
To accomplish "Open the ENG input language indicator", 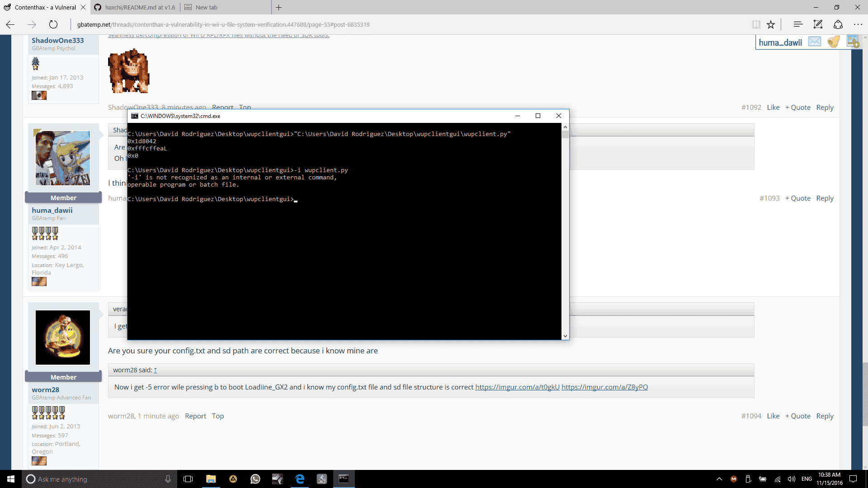I will tap(807, 479).
